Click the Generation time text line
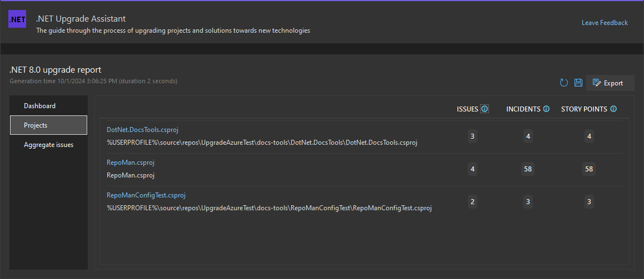This screenshot has height=279, width=644. point(93,81)
